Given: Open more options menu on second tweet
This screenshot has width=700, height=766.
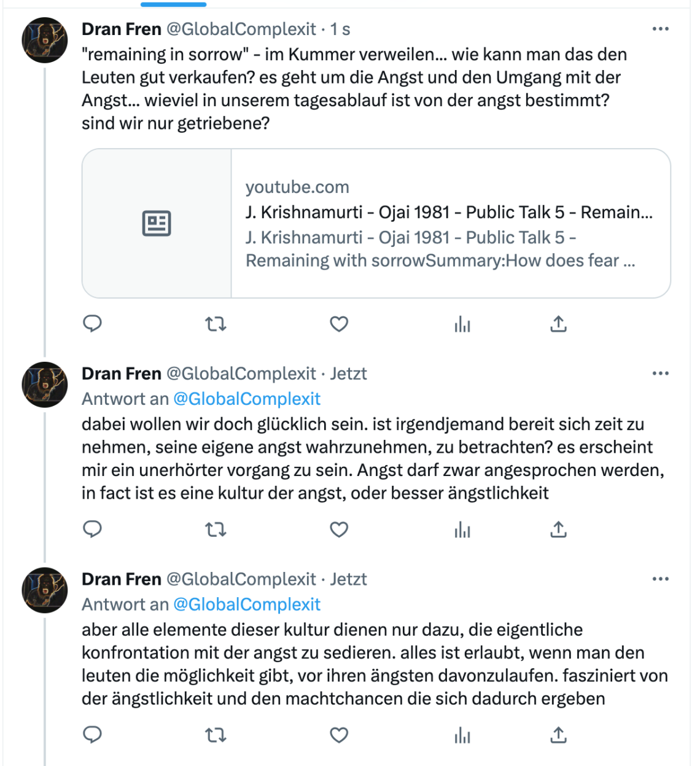Looking at the screenshot, I should (661, 373).
